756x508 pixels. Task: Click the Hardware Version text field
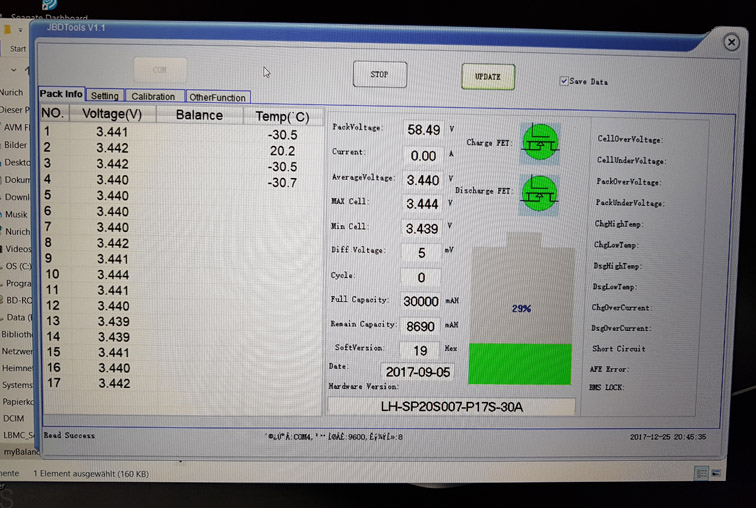(451, 407)
